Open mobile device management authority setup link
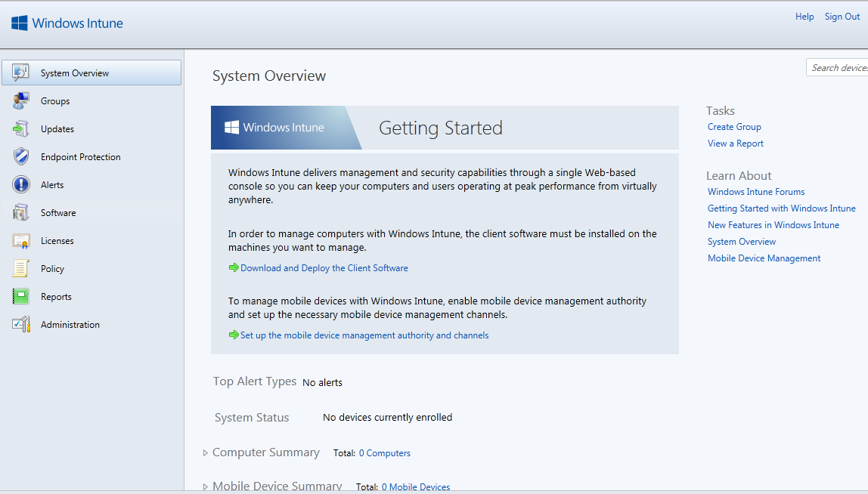 click(x=364, y=335)
